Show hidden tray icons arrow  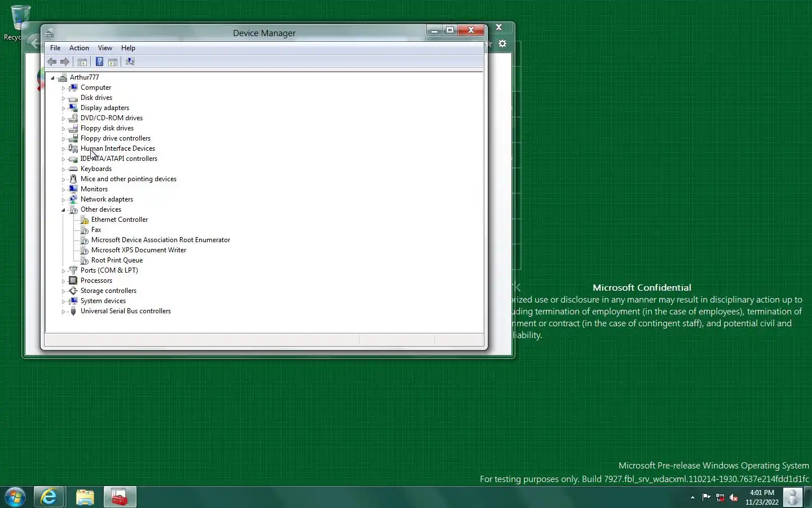pos(692,497)
